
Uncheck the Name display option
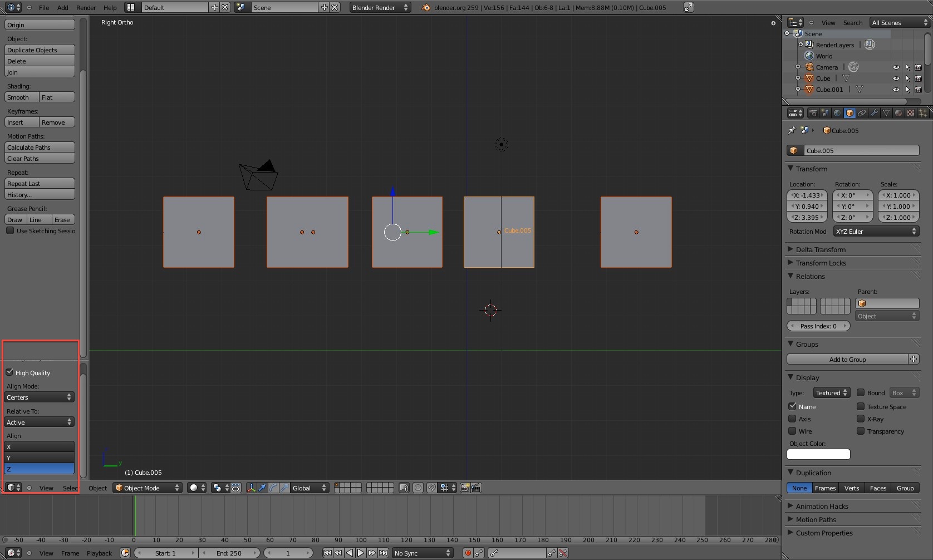792,406
